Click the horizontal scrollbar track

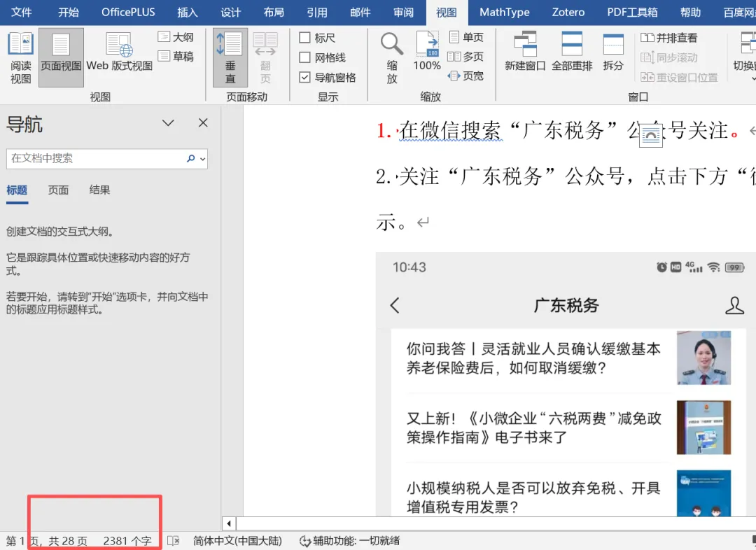click(496, 523)
